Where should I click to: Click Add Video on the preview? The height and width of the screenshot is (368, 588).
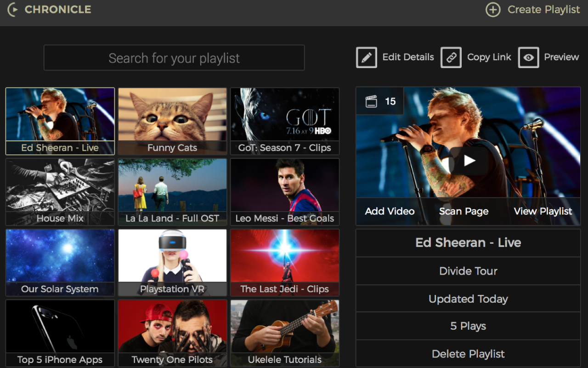click(390, 211)
